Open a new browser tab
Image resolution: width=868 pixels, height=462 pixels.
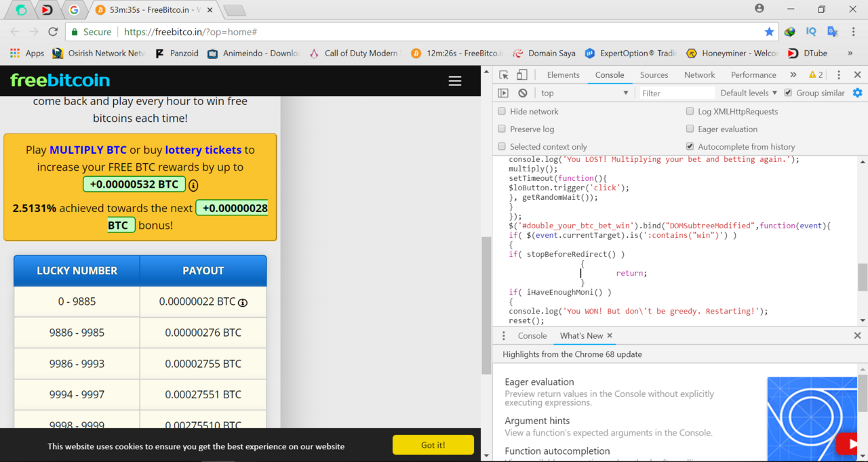click(x=234, y=10)
